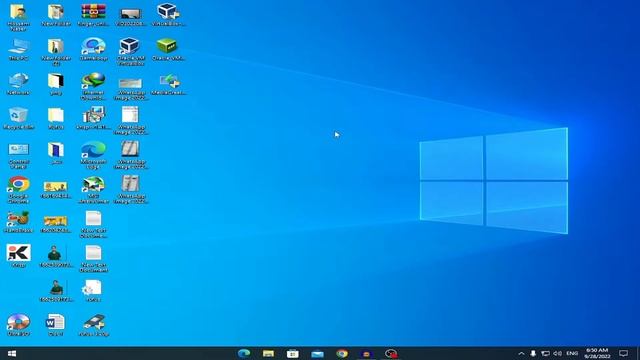Viewport: 640px width, 360px height.
Task: Open the Control Panel desktop shortcut
Action: click(x=18, y=156)
